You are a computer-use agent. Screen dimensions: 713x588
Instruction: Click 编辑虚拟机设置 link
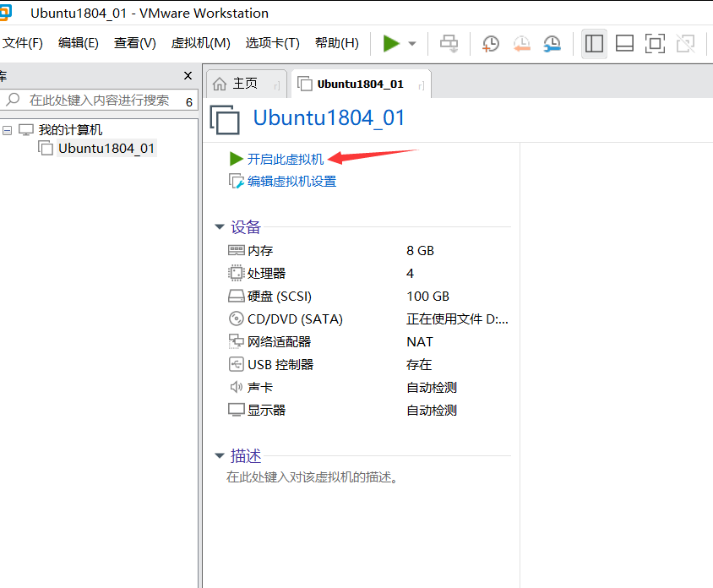(291, 182)
